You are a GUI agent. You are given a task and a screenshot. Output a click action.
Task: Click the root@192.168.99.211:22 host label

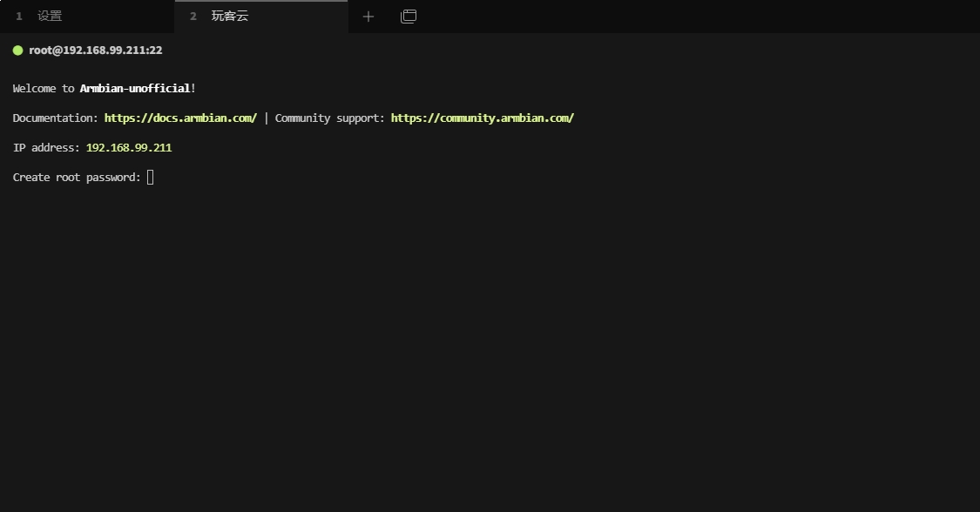[96, 51]
